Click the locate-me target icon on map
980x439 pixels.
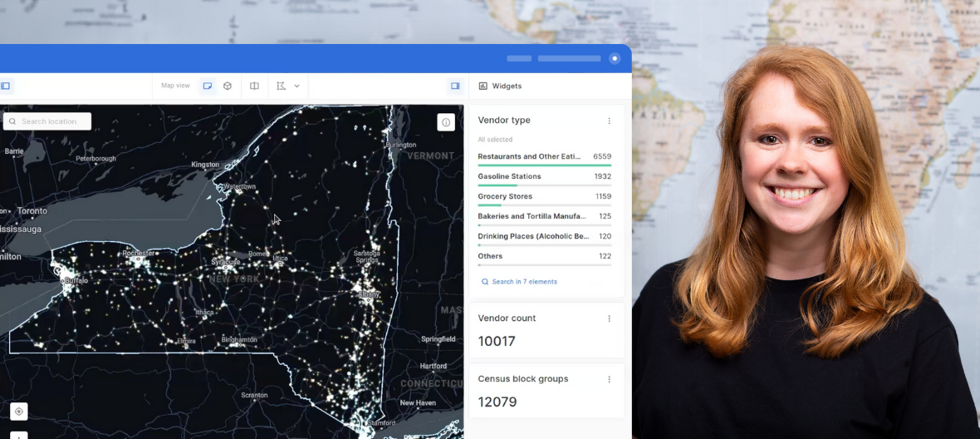pyautogui.click(x=18, y=412)
